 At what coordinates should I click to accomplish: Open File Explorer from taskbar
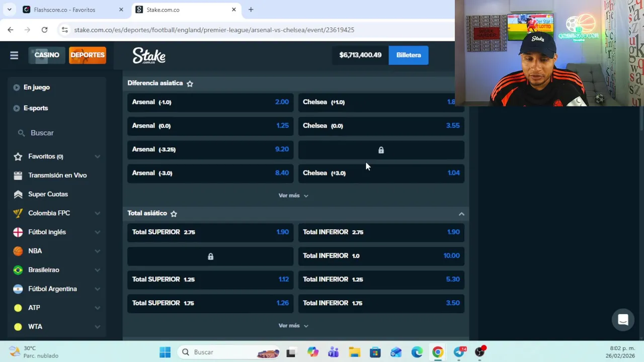point(354,352)
